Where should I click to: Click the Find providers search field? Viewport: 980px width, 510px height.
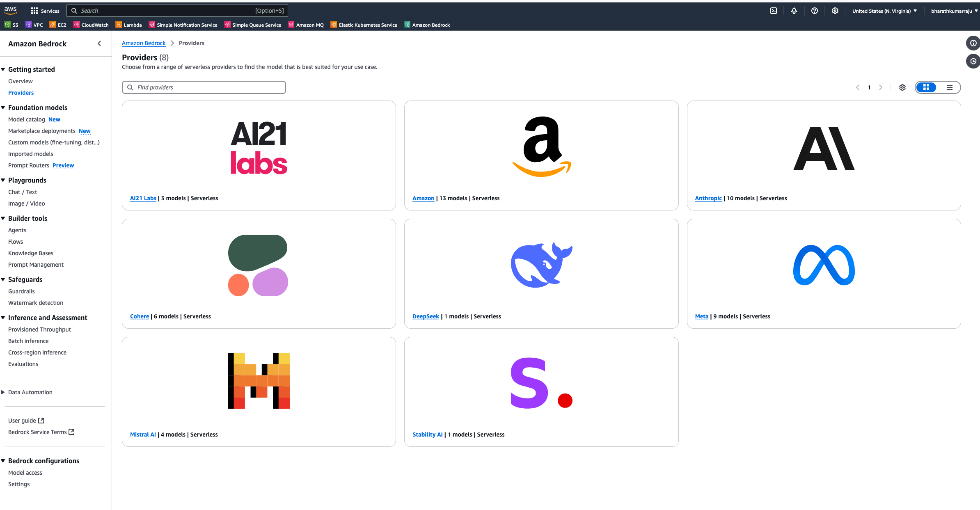[204, 87]
